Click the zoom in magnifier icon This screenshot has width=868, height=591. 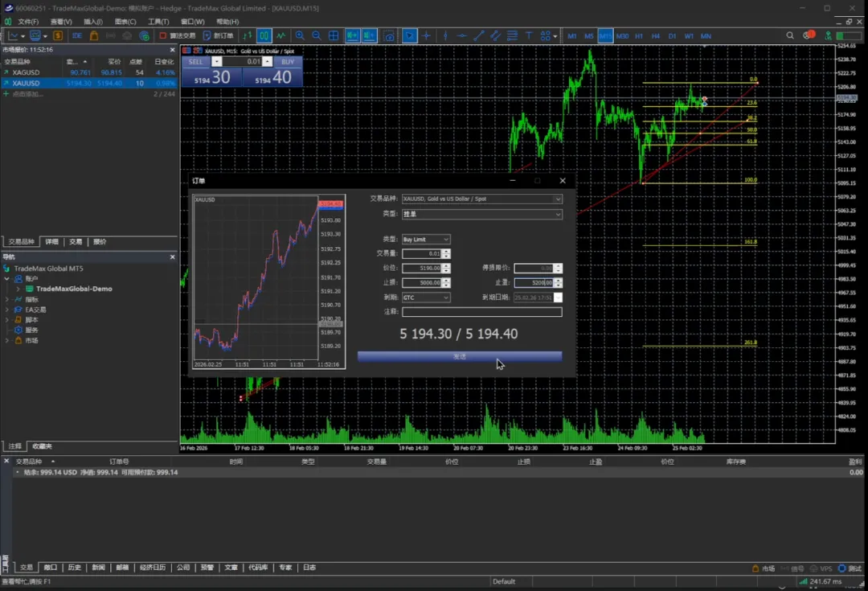click(x=300, y=36)
